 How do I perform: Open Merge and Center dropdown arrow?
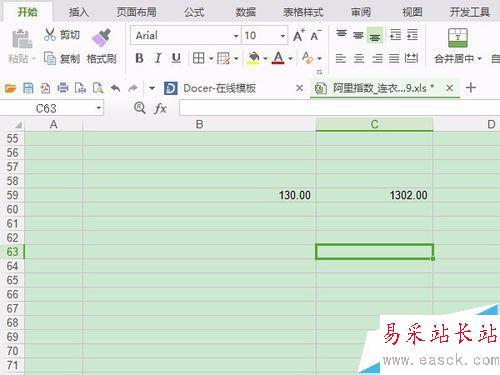coord(479,59)
